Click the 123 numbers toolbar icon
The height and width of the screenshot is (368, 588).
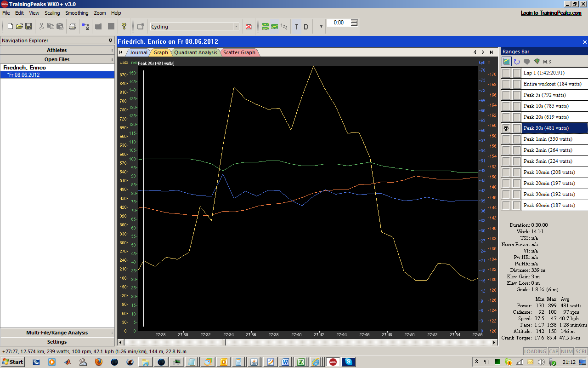284,27
